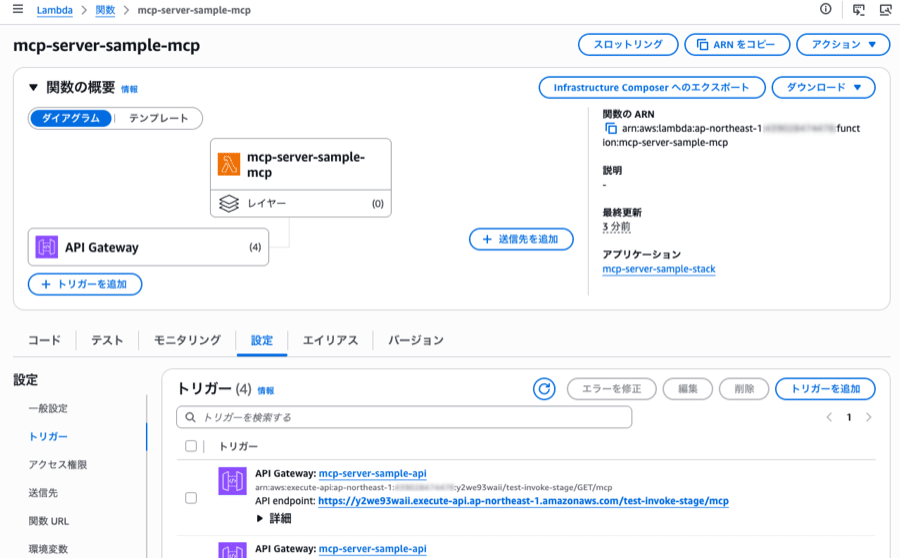Click the first trigger's API Gateway icon
The height and width of the screenshot is (558, 900).
click(232, 481)
